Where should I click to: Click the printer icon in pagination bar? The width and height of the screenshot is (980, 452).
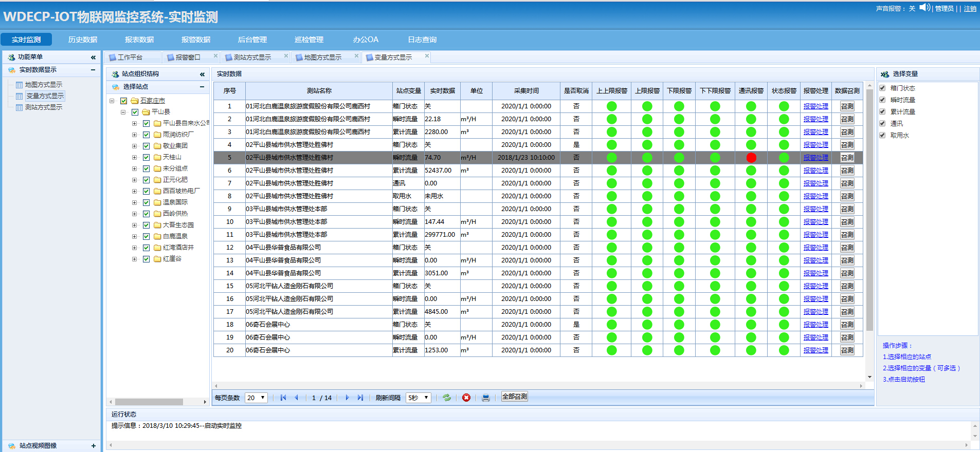point(486,398)
